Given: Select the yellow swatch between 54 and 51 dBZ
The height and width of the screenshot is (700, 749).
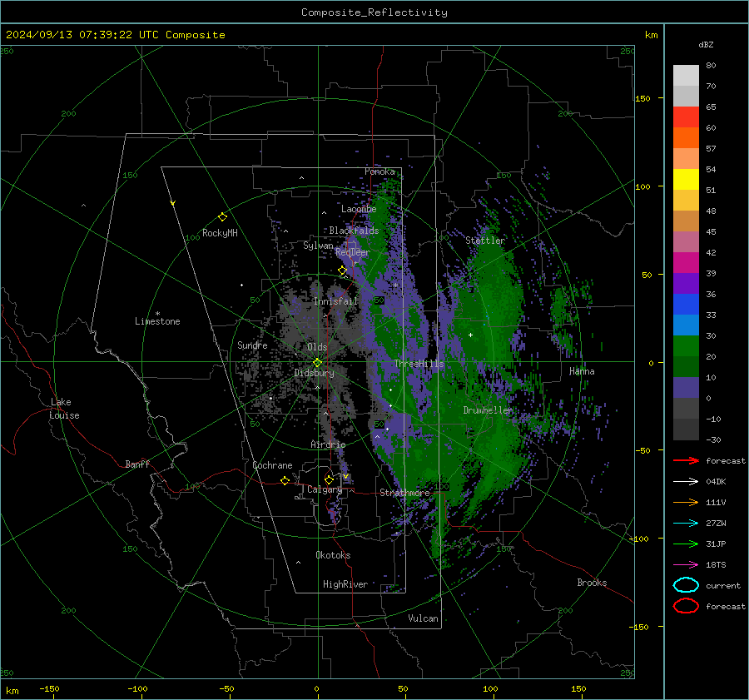Looking at the screenshot, I should pos(686,180).
